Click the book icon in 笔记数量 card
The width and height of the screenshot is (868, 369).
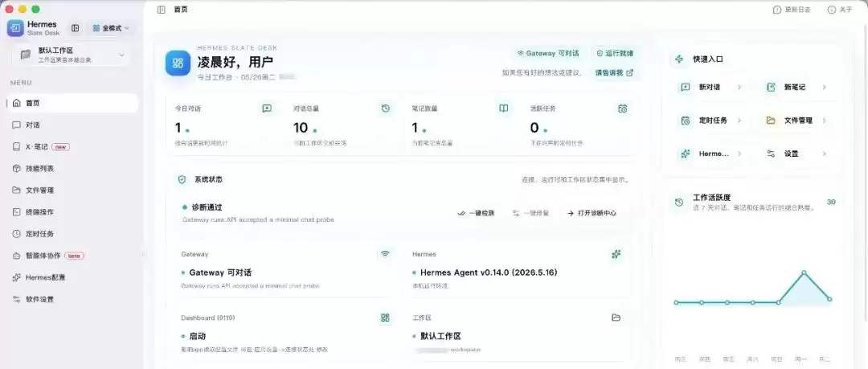504,109
